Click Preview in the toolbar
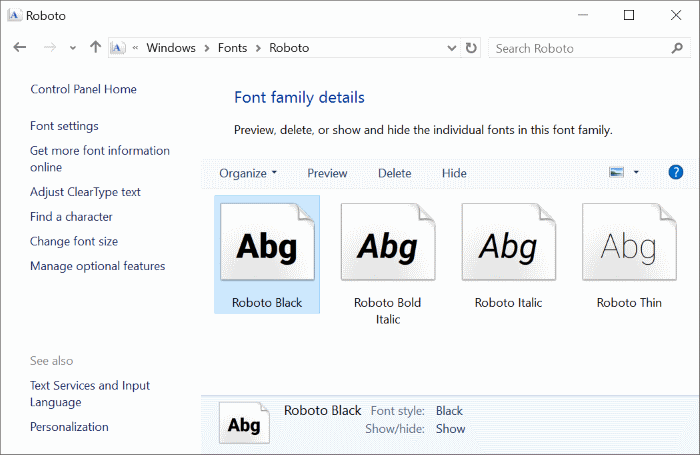The width and height of the screenshot is (700, 455). [327, 173]
